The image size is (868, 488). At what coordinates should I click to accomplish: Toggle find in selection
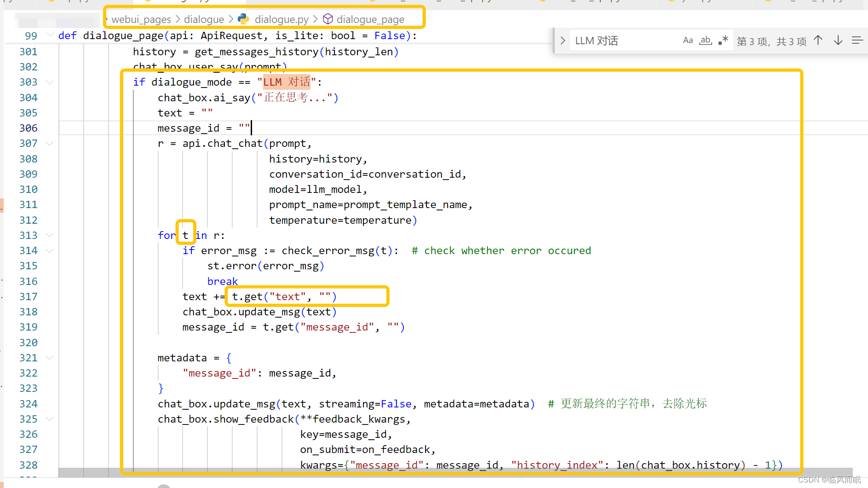pyautogui.click(x=857, y=41)
